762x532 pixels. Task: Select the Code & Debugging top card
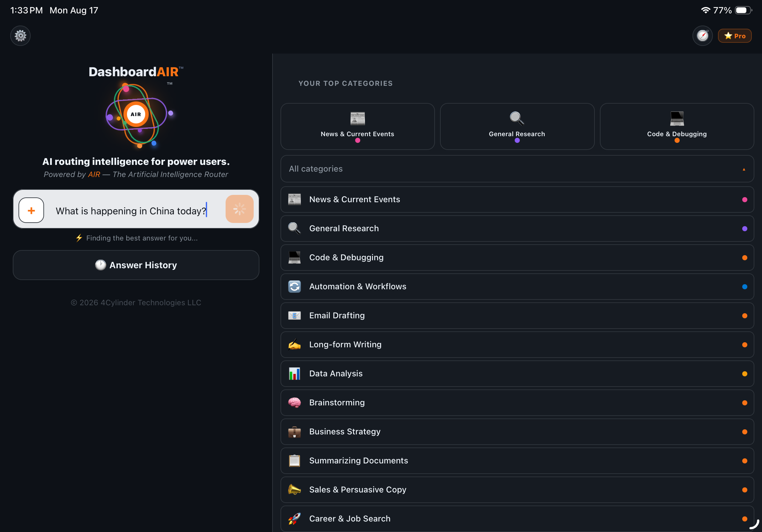pyautogui.click(x=677, y=126)
